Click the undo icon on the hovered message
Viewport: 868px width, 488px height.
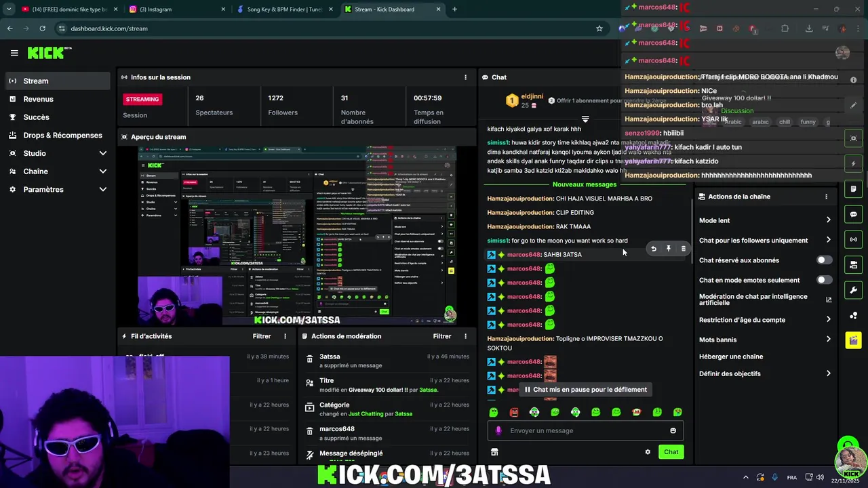(654, 249)
